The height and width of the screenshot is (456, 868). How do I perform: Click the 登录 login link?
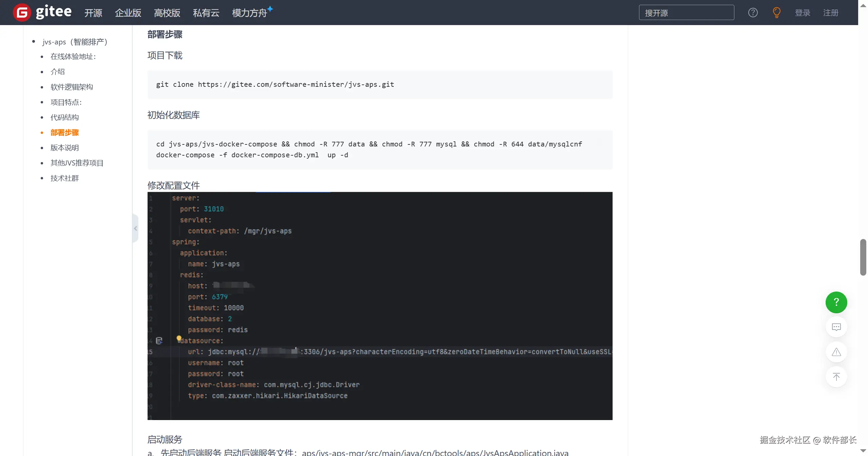(802, 13)
